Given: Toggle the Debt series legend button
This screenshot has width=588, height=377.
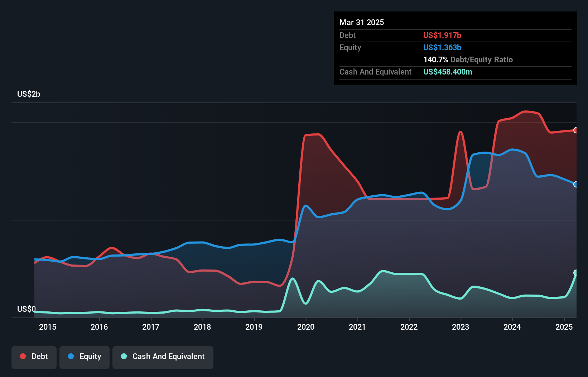Looking at the screenshot, I should (34, 357).
